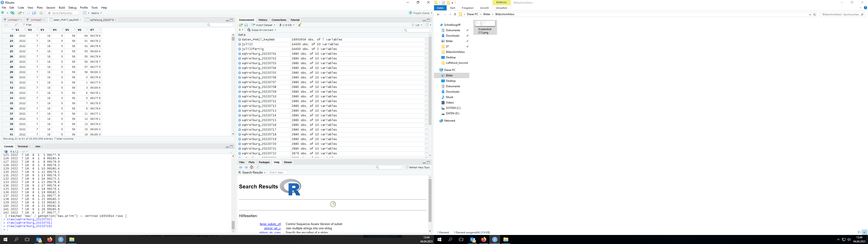Click the load workspace folder icon

(x=241, y=25)
